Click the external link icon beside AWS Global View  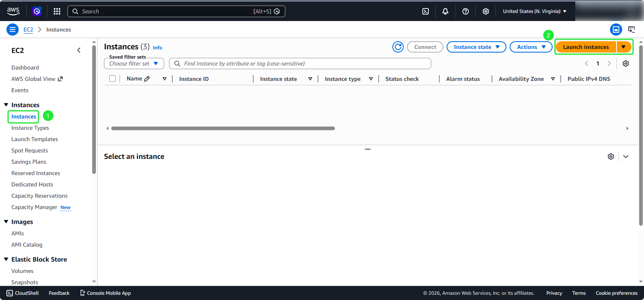[60, 79]
